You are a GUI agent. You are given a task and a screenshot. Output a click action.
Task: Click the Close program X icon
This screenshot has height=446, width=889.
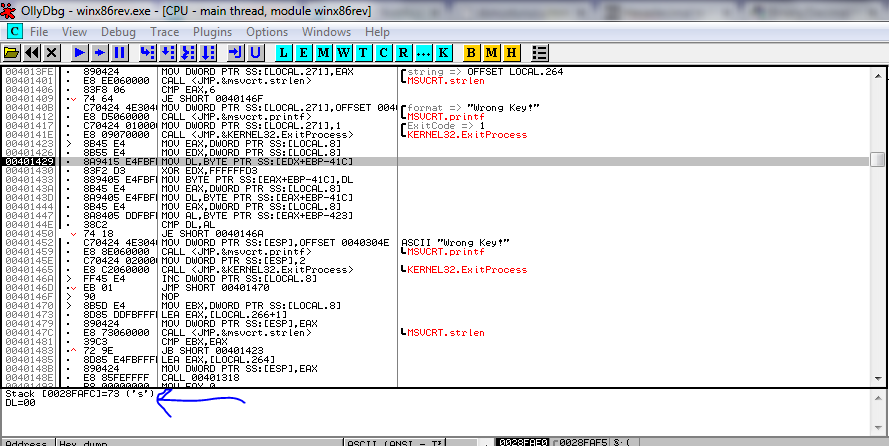pyautogui.click(x=52, y=53)
